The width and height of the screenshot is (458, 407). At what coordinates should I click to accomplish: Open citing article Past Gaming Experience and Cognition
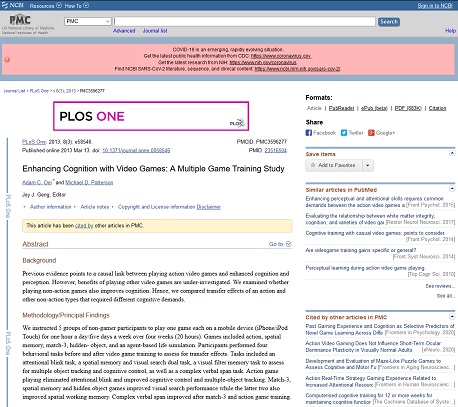pyautogui.click(x=380, y=329)
